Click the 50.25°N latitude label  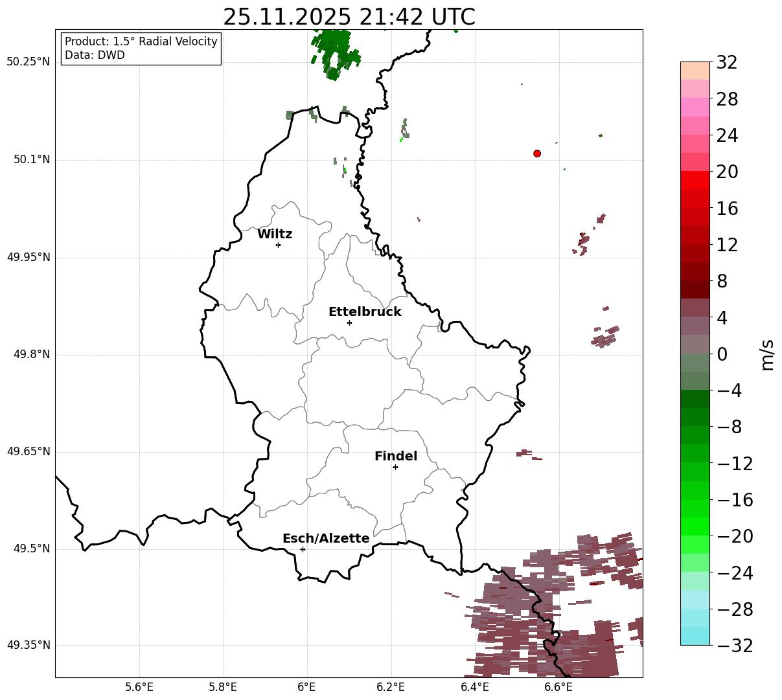(28, 62)
